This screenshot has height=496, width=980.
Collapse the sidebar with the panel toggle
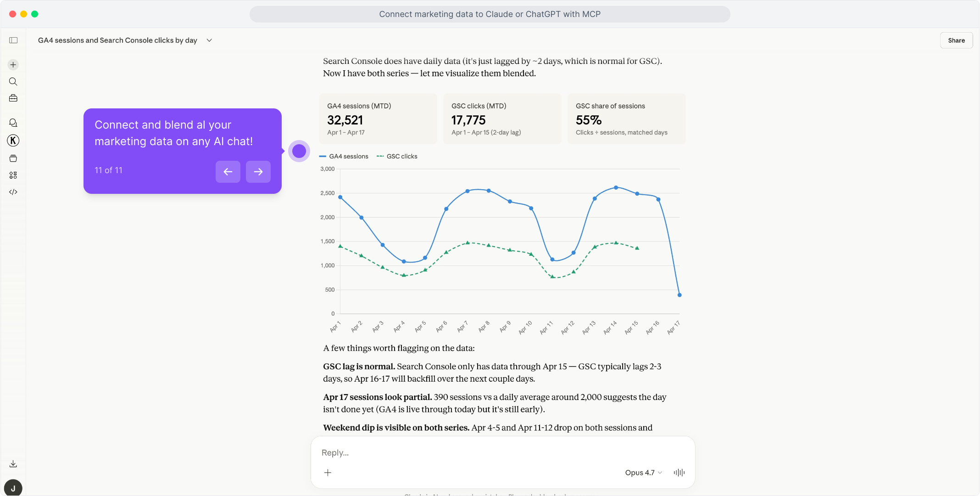coord(13,40)
